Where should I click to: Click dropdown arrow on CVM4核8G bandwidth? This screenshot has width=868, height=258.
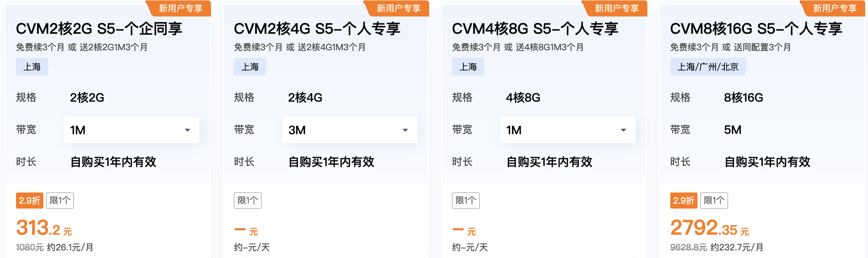[x=623, y=130]
